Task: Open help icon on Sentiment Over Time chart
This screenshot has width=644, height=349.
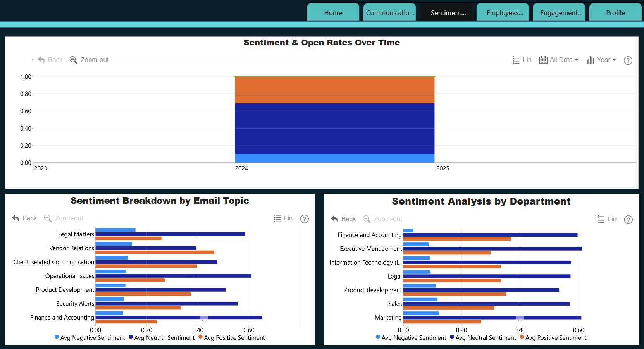Action: pos(628,60)
